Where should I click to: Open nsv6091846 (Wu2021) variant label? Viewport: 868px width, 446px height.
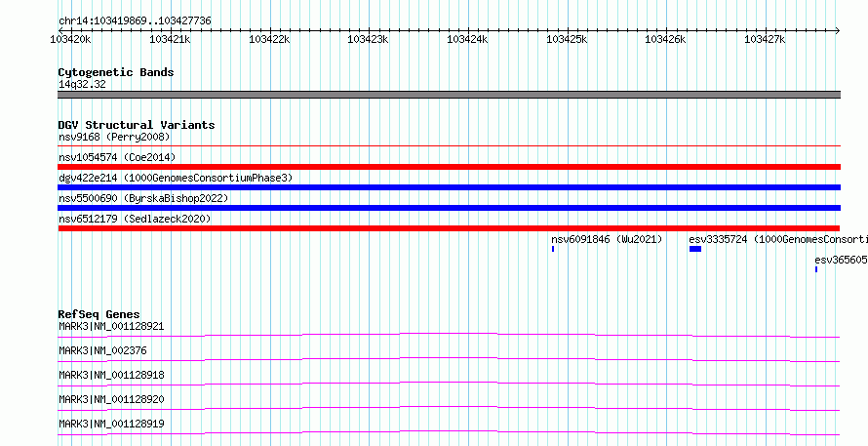[607, 239]
